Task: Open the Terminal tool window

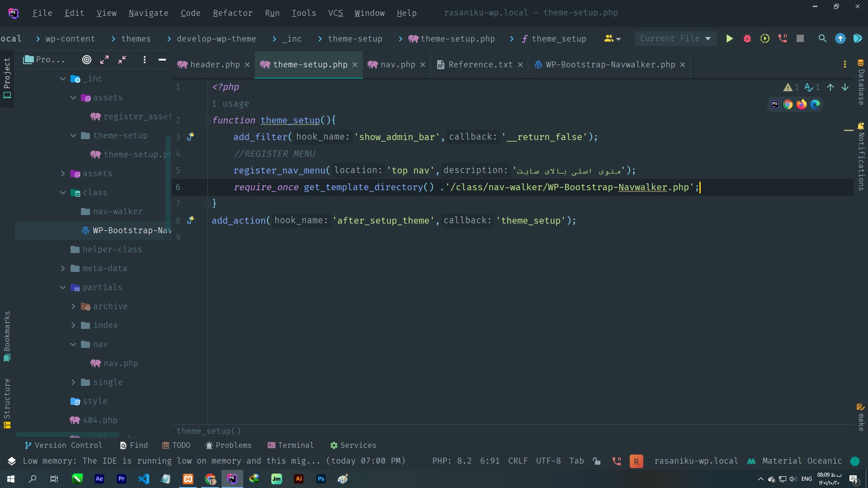Action: [291, 445]
